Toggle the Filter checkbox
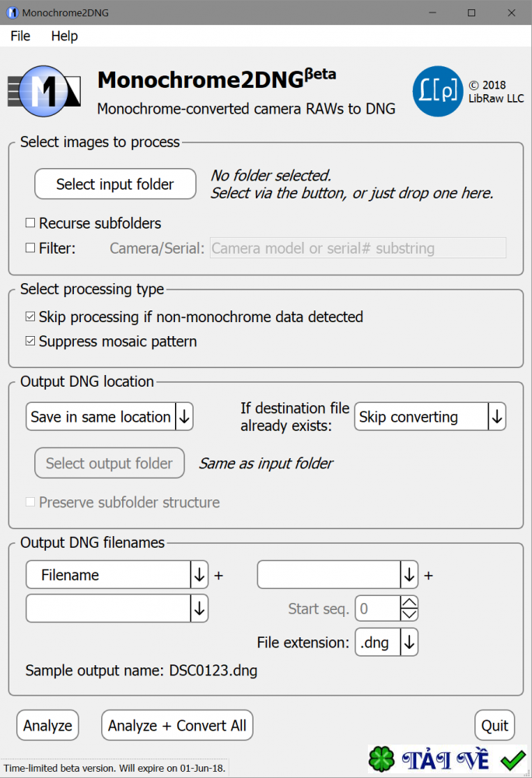This screenshot has height=778, width=532. pyautogui.click(x=30, y=248)
